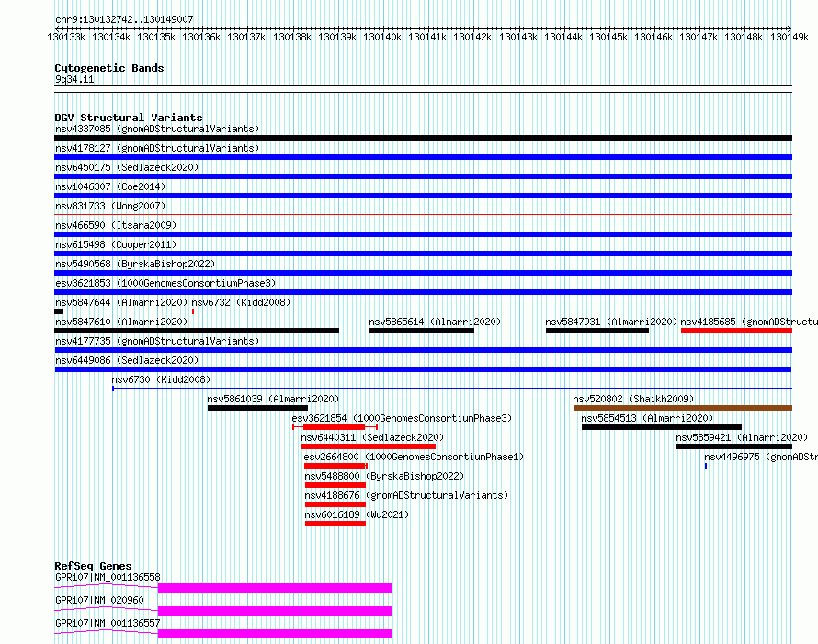
Task: Click the red bar under nsv4185685
Action: point(736,331)
